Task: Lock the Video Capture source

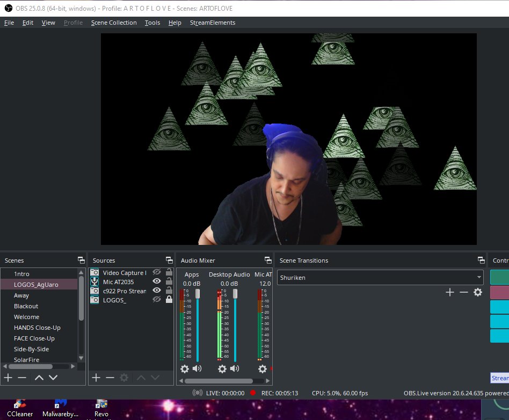Action: [x=169, y=272]
